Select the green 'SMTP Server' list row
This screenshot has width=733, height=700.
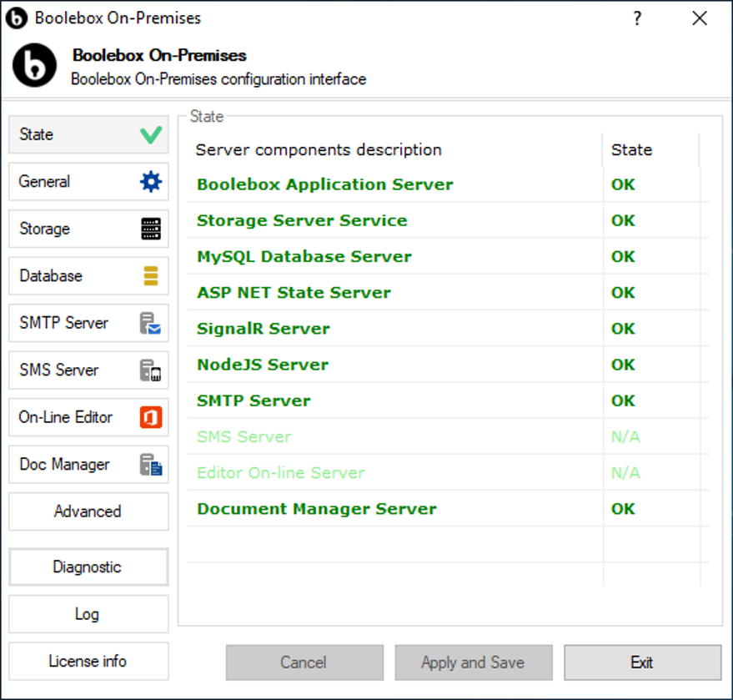[x=448, y=400]
